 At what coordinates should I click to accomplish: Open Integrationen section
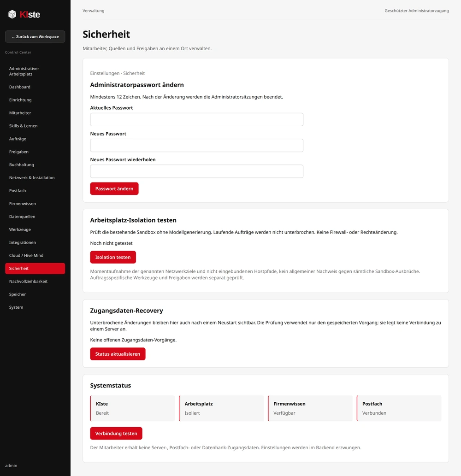pos(35,242)
